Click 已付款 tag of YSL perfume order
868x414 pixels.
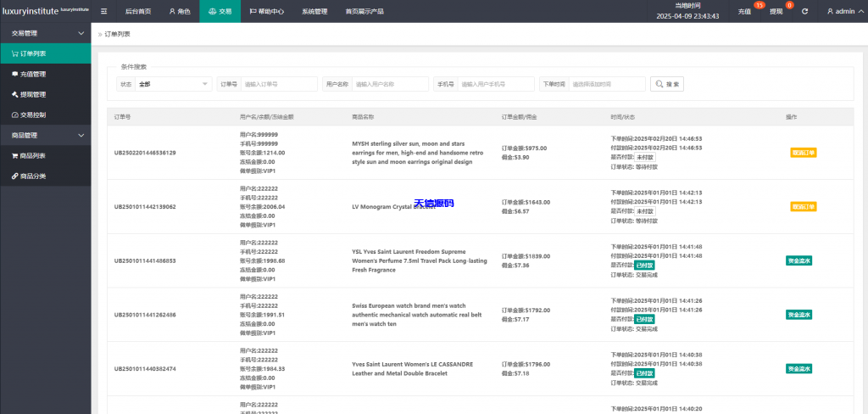[644, 266]
